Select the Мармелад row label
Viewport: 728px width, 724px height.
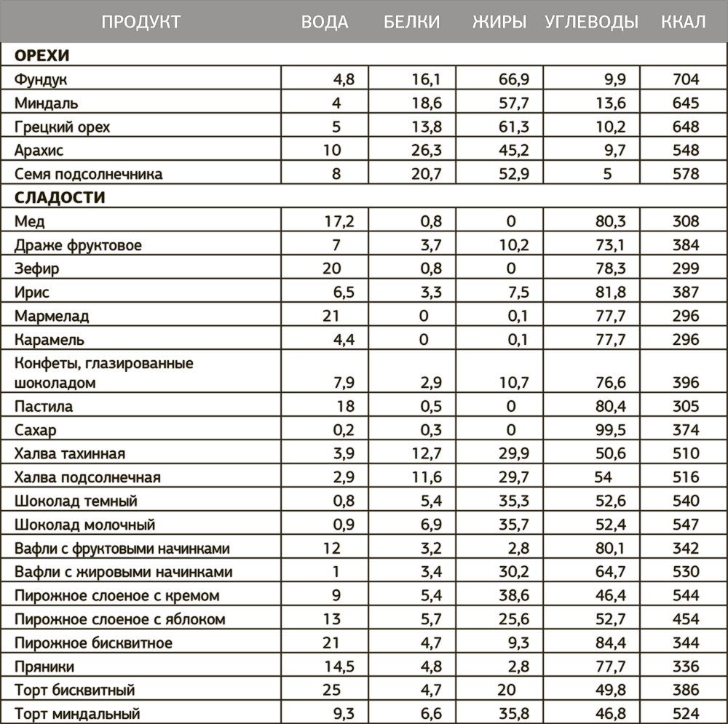[x=52, y=316]
